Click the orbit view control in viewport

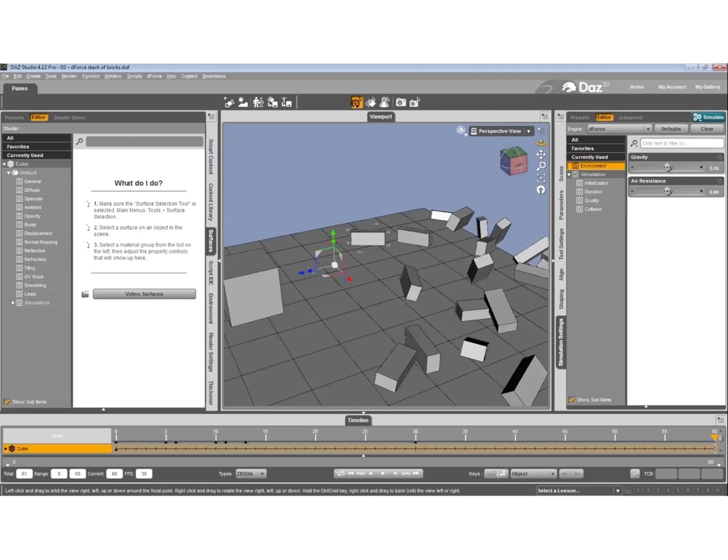point(541,143)
